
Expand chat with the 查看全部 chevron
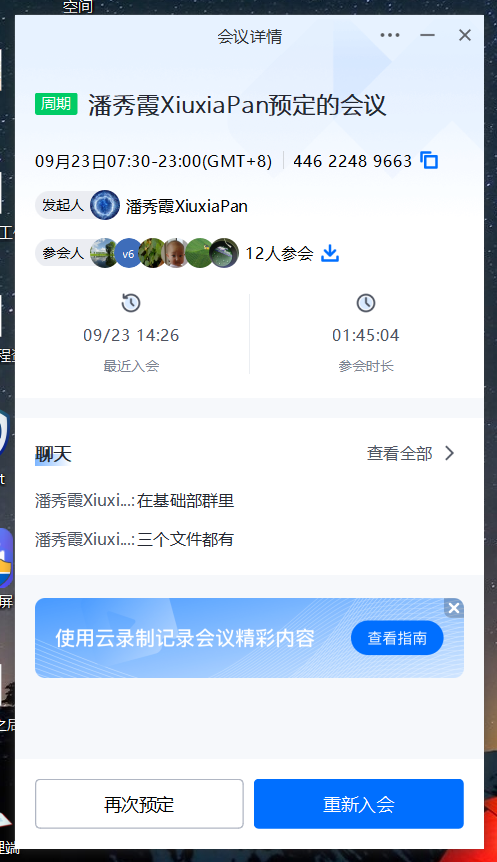[x=450, y=454]
